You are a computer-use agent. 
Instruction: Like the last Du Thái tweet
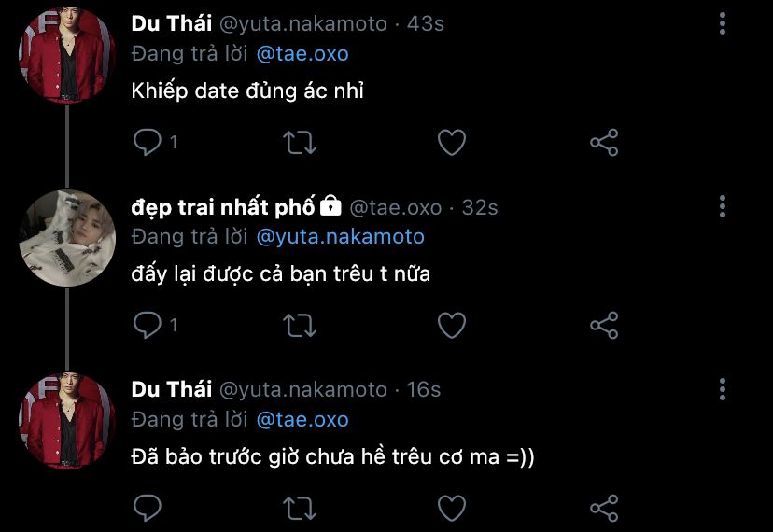click(452, 508)
